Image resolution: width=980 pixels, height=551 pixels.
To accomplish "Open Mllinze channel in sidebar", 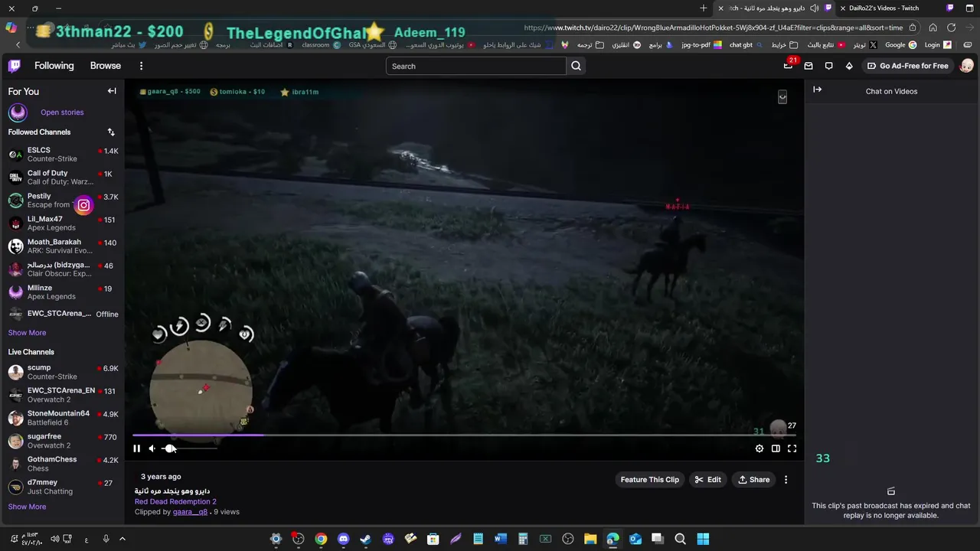I will click(63, 292).
